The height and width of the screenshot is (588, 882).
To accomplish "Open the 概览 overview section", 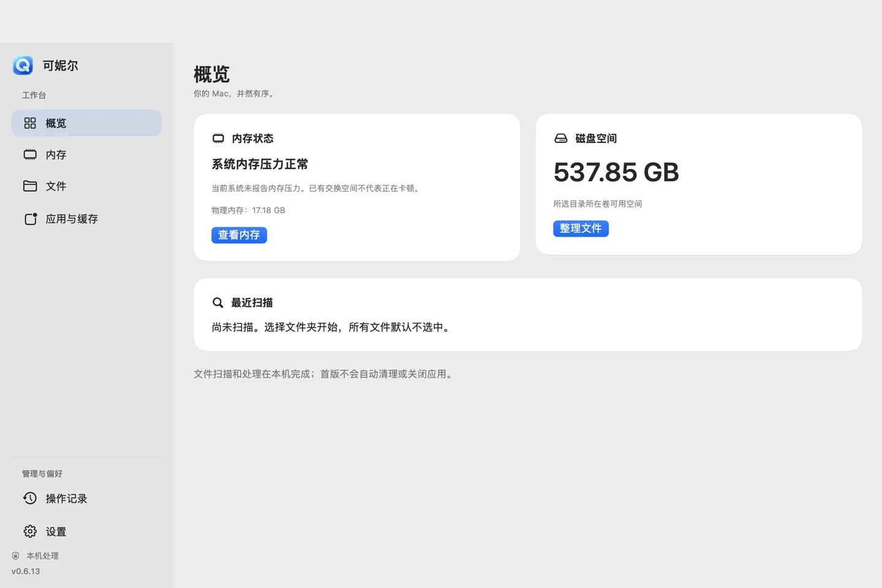I will click(86, 123).
